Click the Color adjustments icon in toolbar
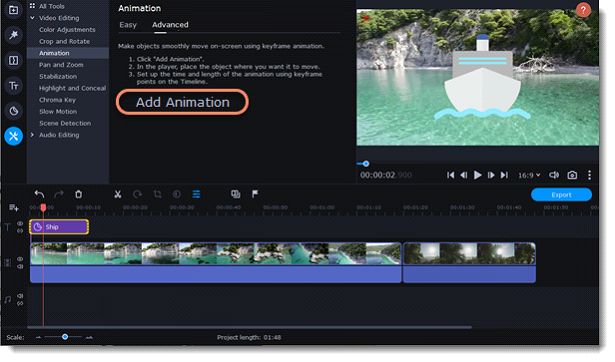Screen dimensions: 615x362 [176, 194]
